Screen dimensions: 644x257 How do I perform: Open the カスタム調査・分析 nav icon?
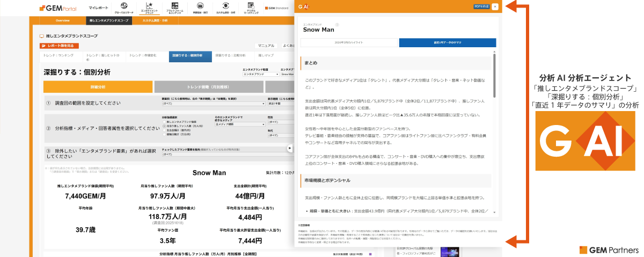coord(225,8)
